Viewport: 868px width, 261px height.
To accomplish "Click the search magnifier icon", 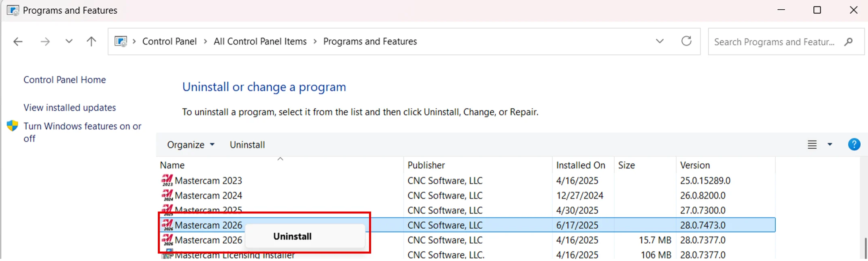I will tap(849, 42).
